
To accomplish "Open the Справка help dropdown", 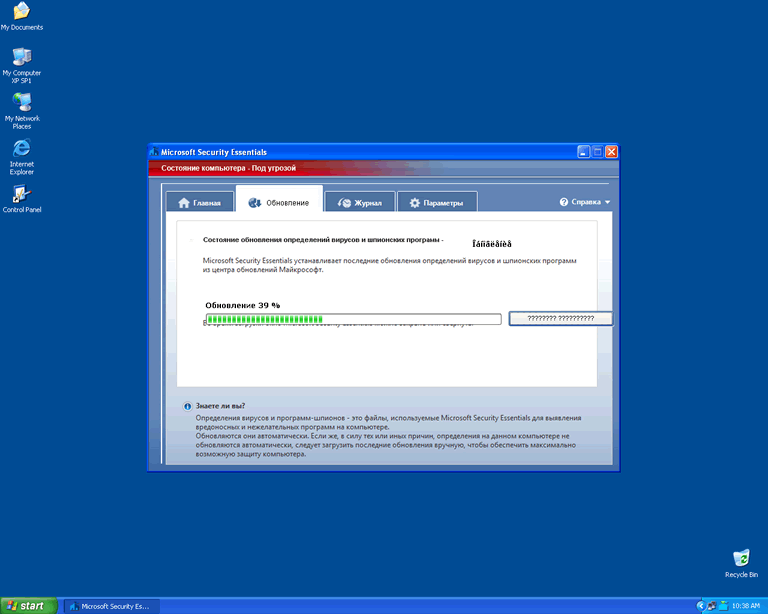I will [x=585, y=202].
